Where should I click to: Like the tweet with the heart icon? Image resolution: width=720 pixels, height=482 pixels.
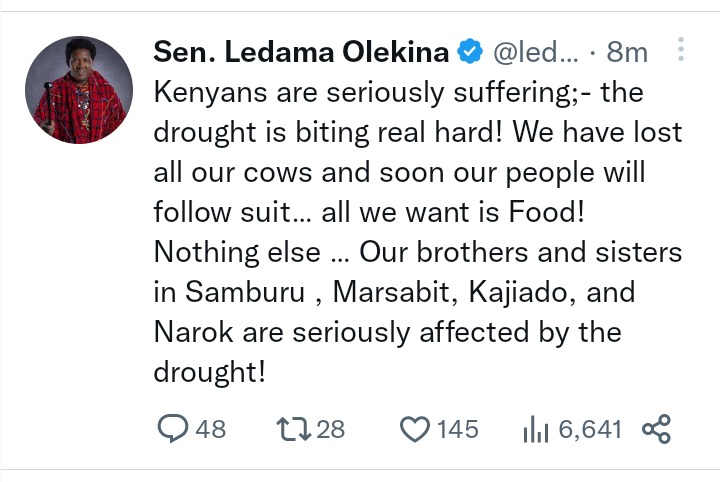click(x=415, y=429)
